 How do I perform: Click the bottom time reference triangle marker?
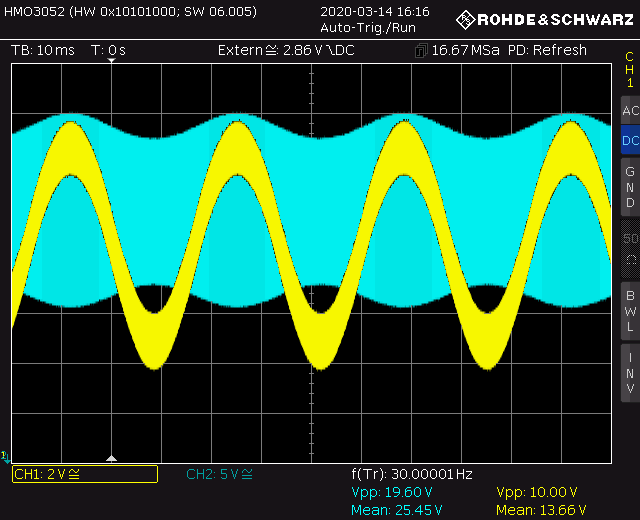click(112, 458)
